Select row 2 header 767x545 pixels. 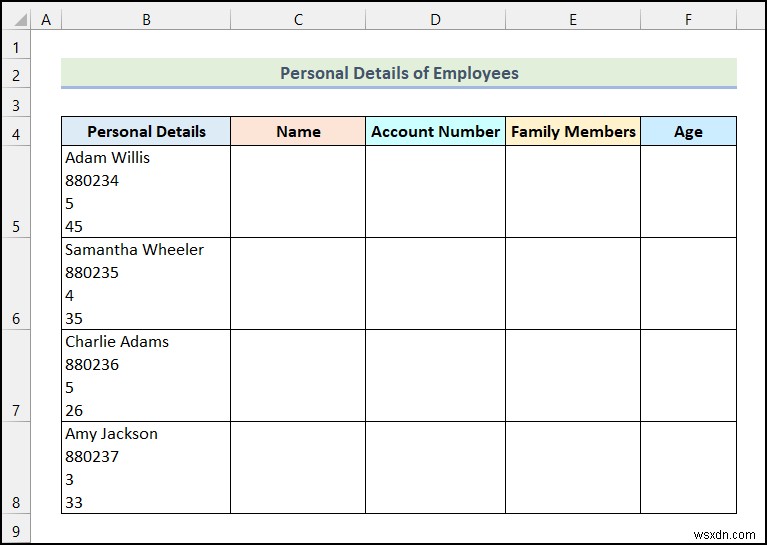click(x=16, y=75)
